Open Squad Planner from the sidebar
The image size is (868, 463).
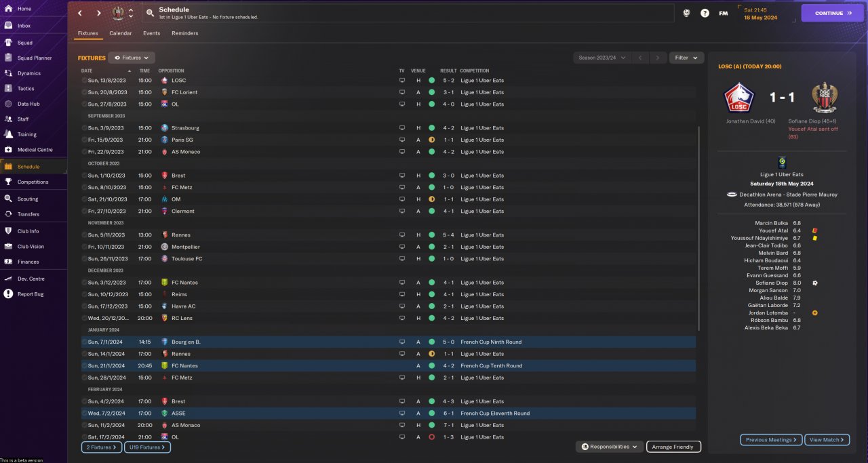pos(34,58)
